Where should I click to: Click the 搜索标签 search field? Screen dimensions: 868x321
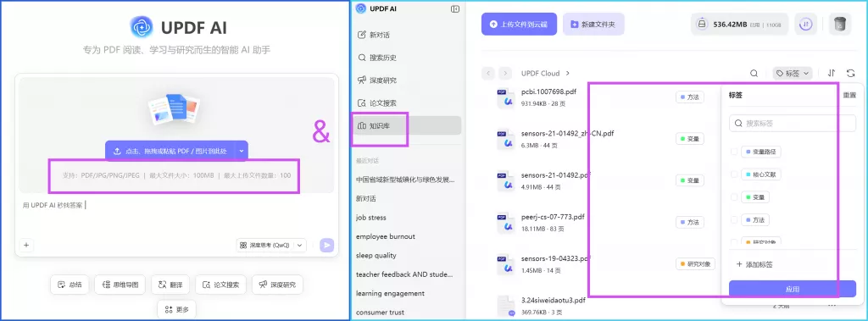(793, 124)
